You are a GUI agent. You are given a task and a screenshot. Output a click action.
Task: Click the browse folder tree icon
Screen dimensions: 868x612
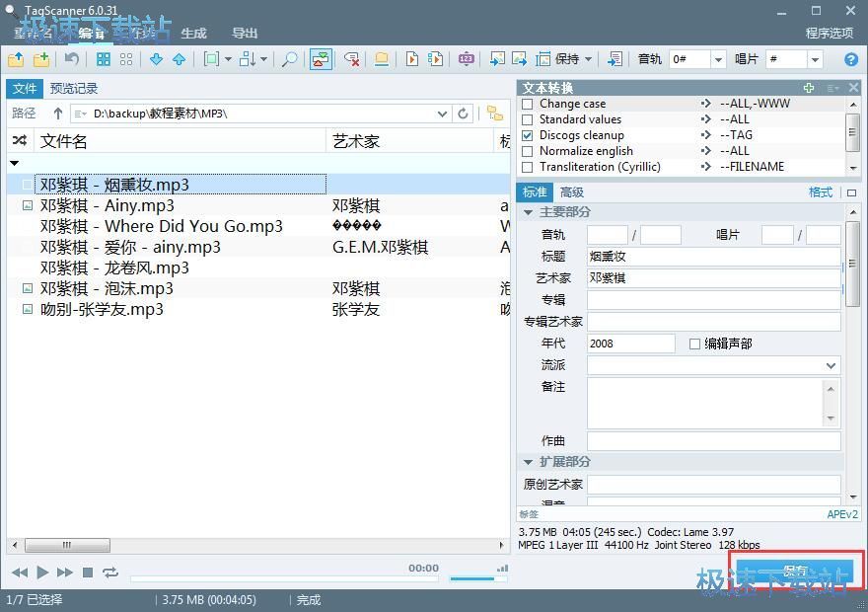point(495,114)
